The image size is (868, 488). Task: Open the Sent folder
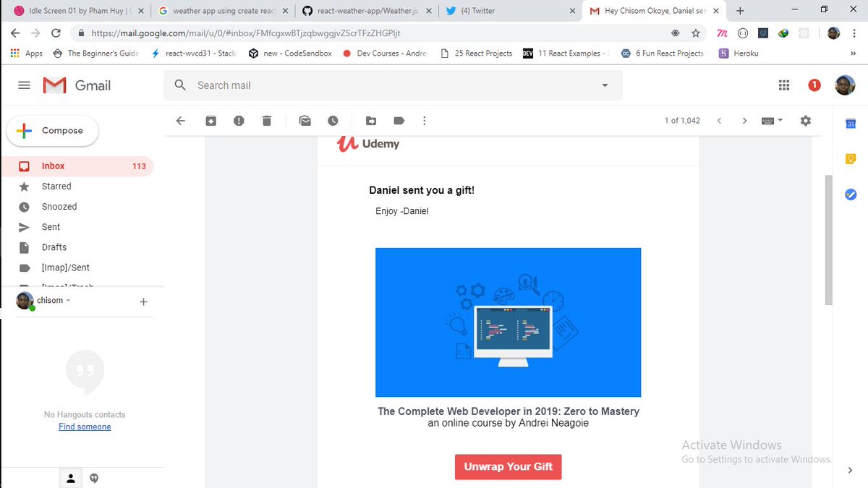(x=77, y=227)
